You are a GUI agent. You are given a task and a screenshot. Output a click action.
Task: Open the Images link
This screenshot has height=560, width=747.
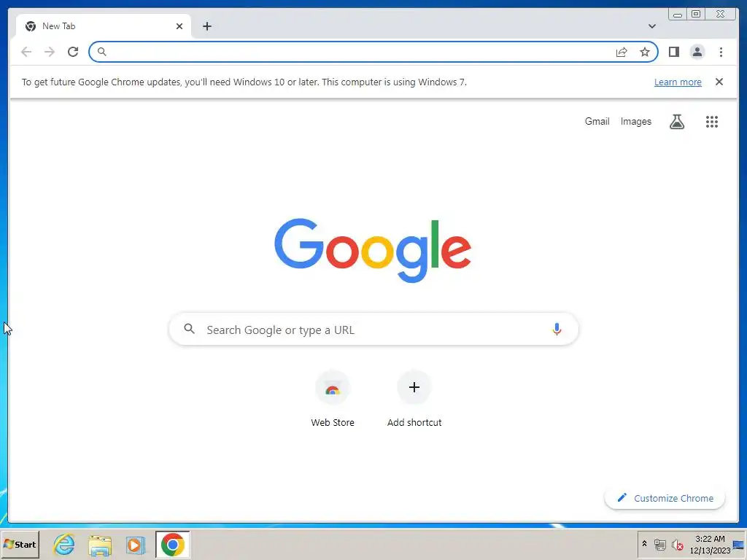(635, 122)
